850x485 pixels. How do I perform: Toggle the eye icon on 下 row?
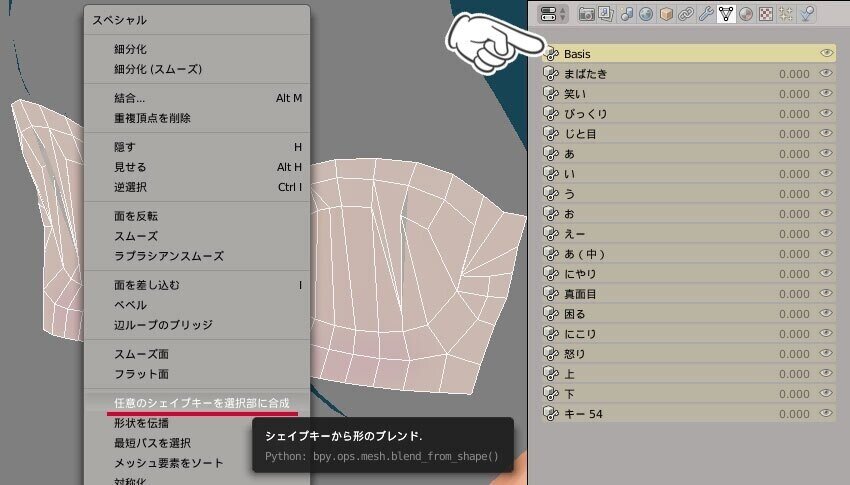tap(826, 393)
